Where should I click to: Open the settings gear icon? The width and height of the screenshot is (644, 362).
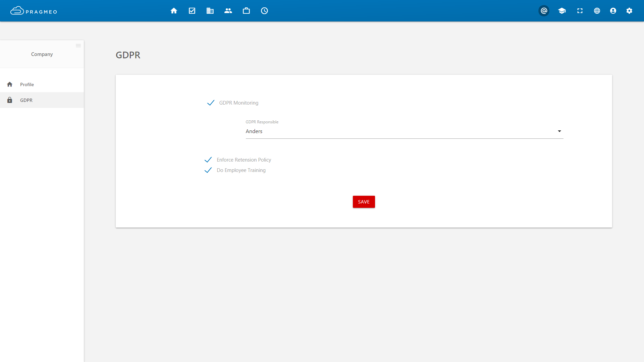click(629, 11)
